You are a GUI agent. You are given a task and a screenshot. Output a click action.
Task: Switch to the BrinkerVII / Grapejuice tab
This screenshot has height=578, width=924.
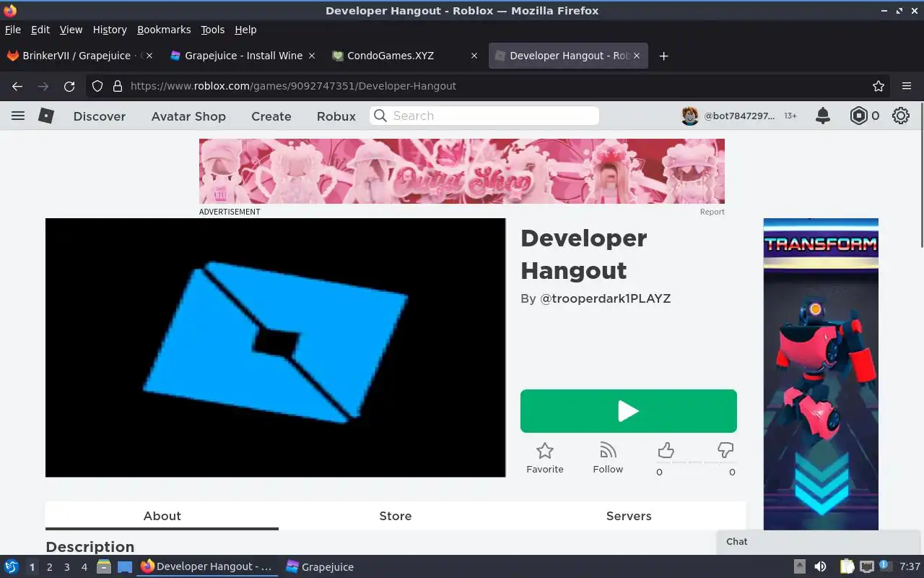[79, 56]
